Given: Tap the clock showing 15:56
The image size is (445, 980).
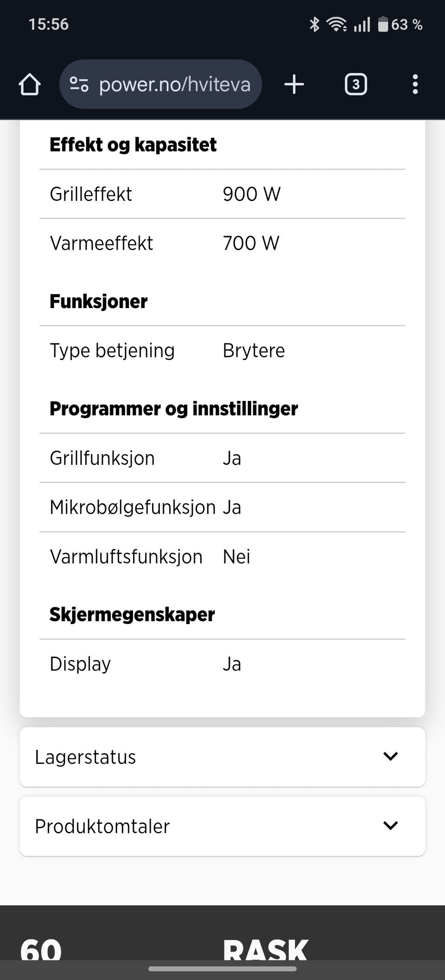Looking at the screenshot, I should coord(49,24).
